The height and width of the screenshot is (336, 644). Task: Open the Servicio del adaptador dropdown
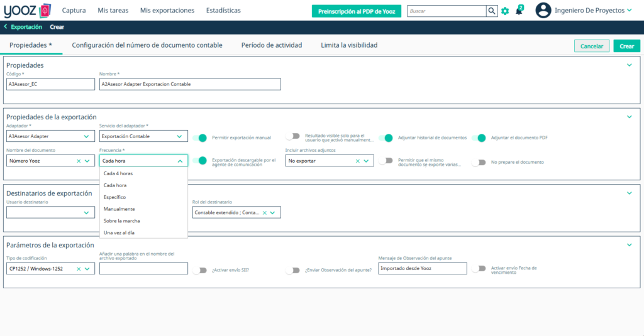click(143, 136)
